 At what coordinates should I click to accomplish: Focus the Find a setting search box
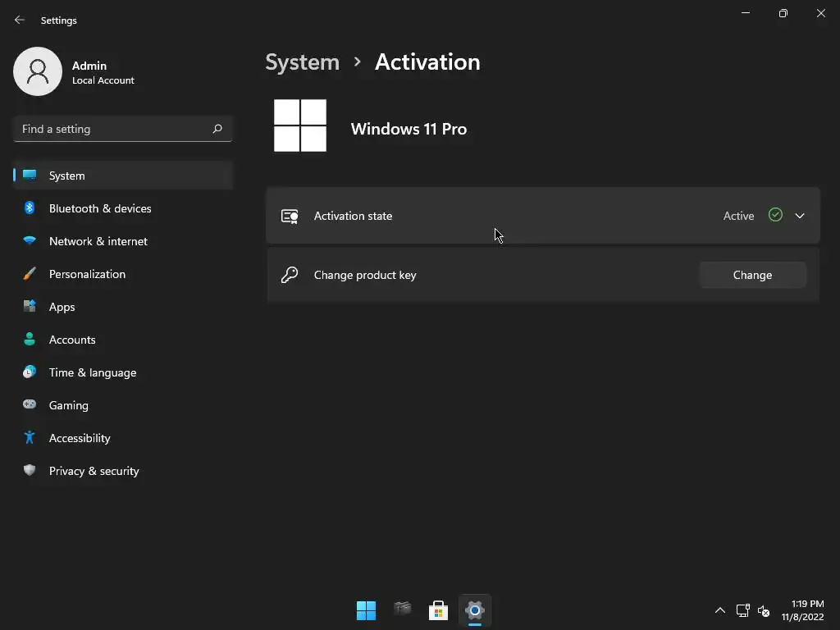click(x=123, y=129)
